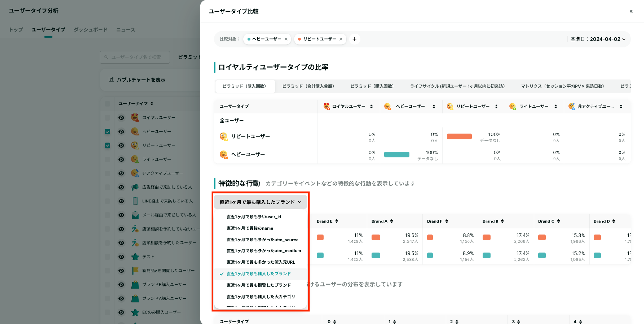Click the LINE経由 phone icon

point(135,201)
